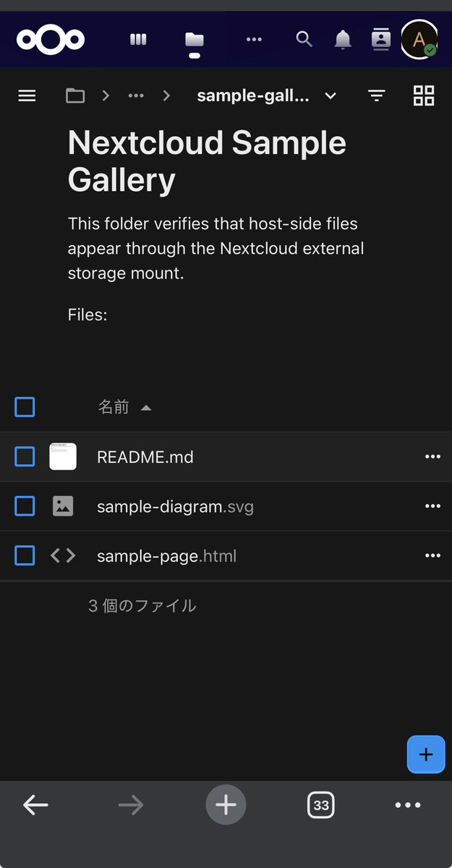This screenshot has height=868, width=452.
Task: Open user avatar account menu
Action: tap(419, 39)
